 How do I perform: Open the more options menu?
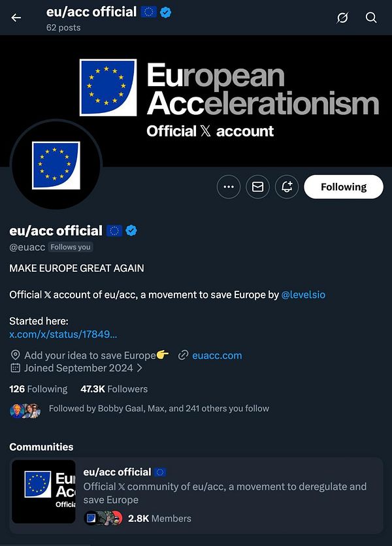[228, 187]
